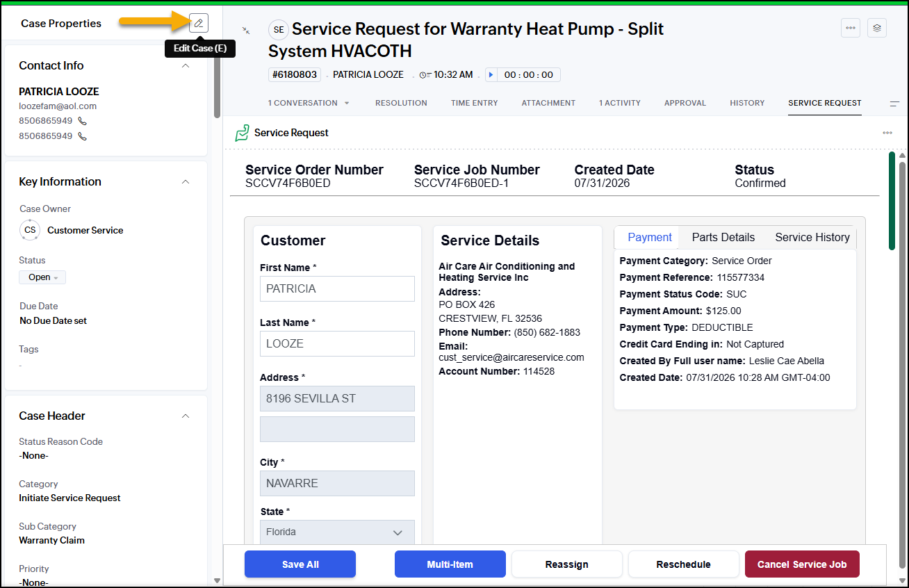This screenshot has width=909, height=588.
Task: Switch to the Resolution tab
Action: [401, 103]
